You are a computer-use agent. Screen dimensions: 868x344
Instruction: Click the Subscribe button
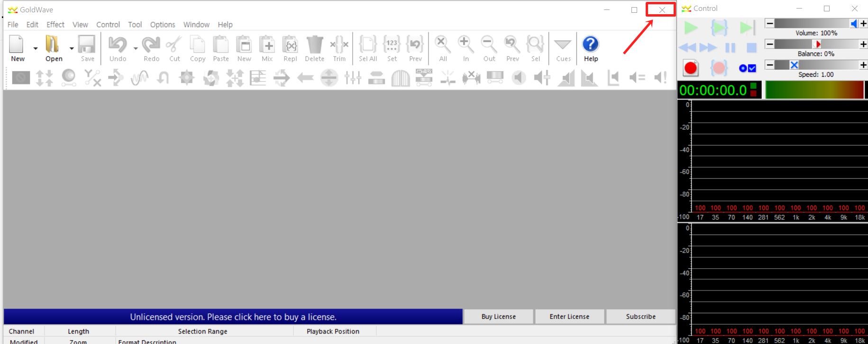click(640, 317)
